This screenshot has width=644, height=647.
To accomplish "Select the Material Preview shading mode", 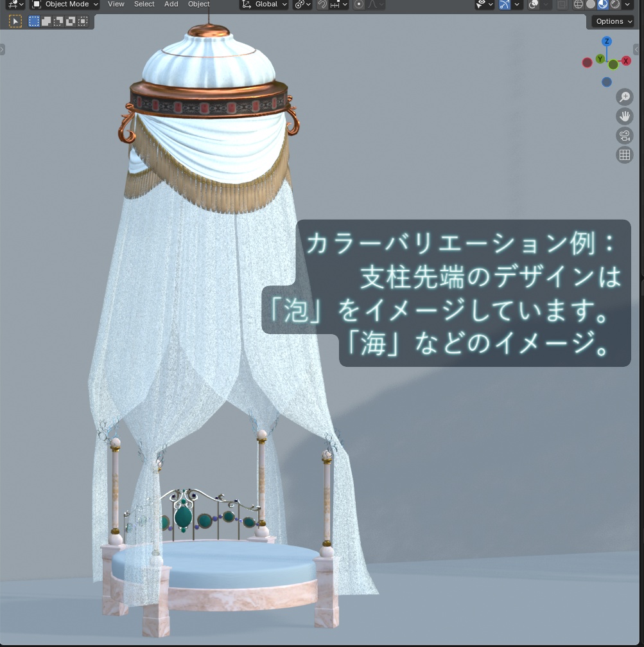I will (602, 4).
